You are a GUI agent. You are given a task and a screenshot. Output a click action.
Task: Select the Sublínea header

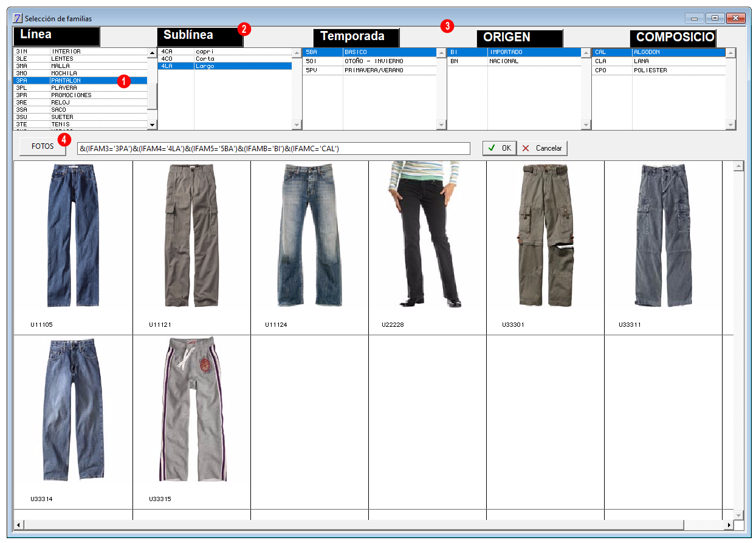pos(201,38)
